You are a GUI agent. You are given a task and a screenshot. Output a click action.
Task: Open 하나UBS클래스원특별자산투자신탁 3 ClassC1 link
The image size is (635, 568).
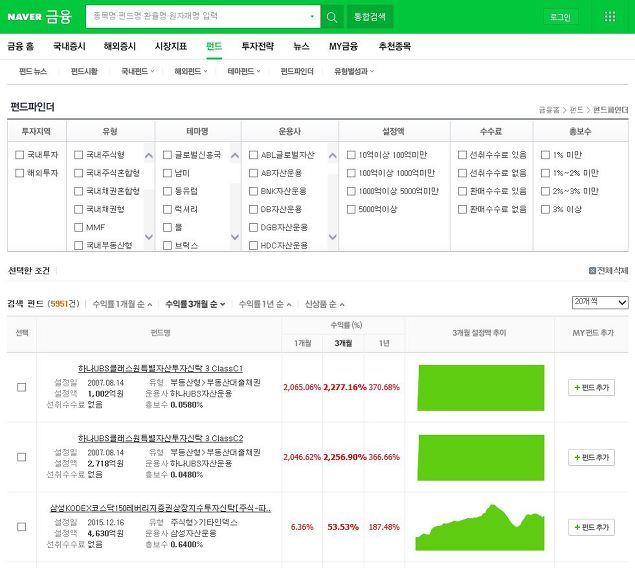pos(160,368)
